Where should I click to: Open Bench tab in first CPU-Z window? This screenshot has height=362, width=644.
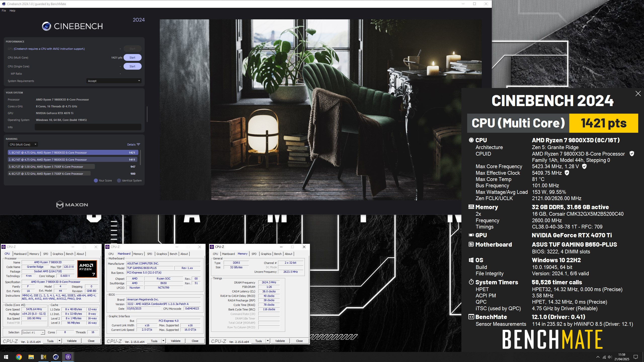[70, 254]
